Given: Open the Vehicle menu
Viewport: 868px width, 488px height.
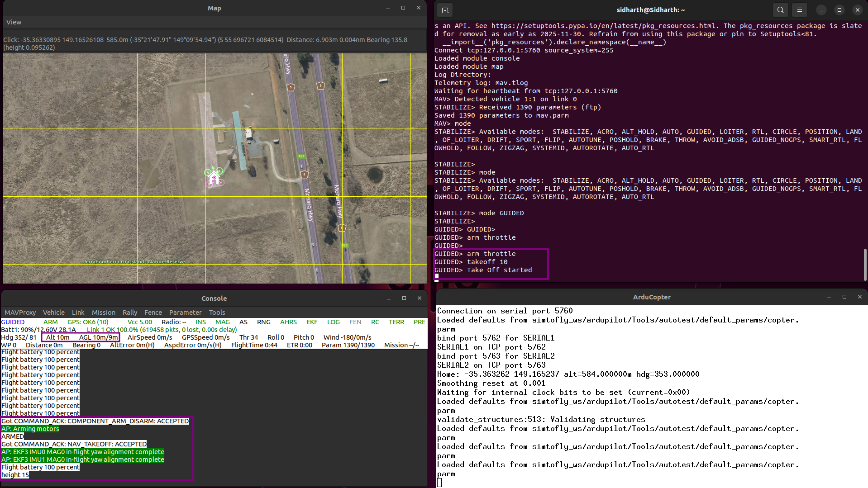Looking at the screenshot, I should click(53, 313).
